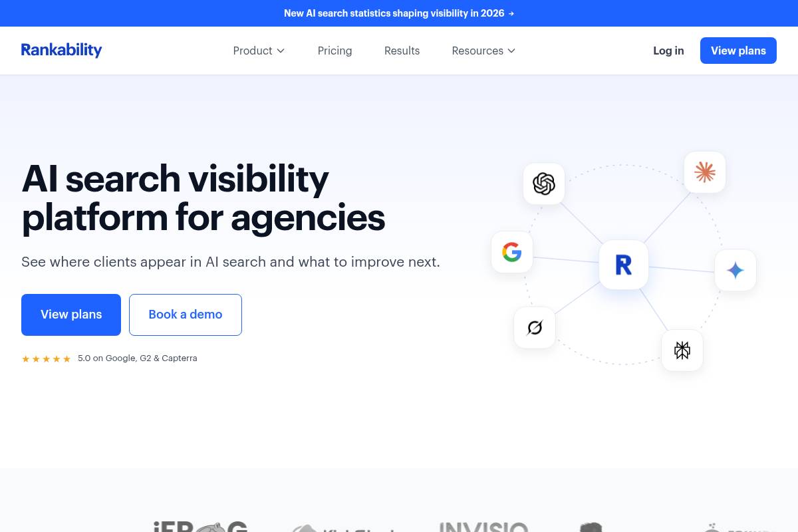Image resolution: width=798 pixels, height=532 pixels.
Task: Click the Perplexity logo icon
Action: tap(682, 350)
